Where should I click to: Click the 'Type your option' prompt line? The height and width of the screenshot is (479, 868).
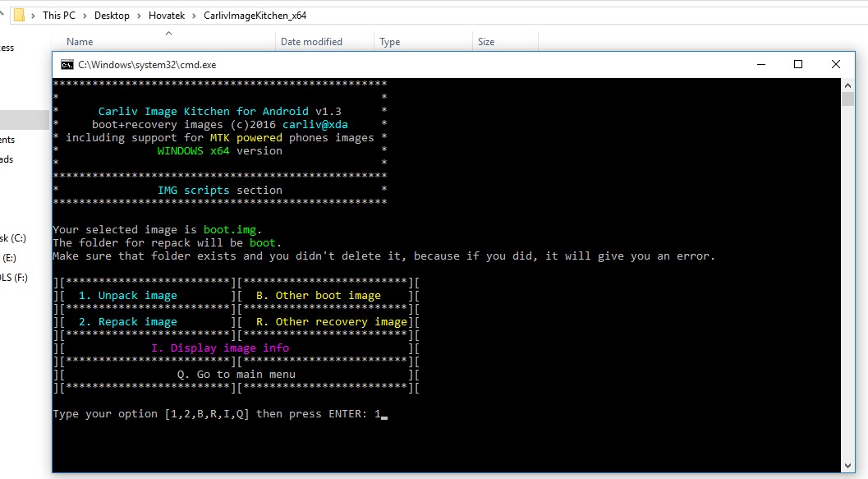pos(220,413)
